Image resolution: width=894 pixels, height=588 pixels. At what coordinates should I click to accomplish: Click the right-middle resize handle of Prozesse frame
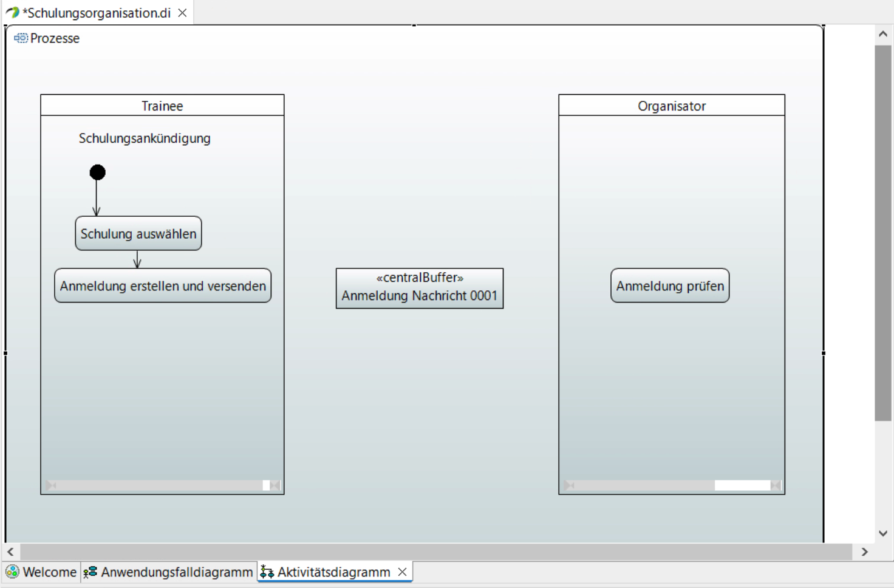point(824,353)
